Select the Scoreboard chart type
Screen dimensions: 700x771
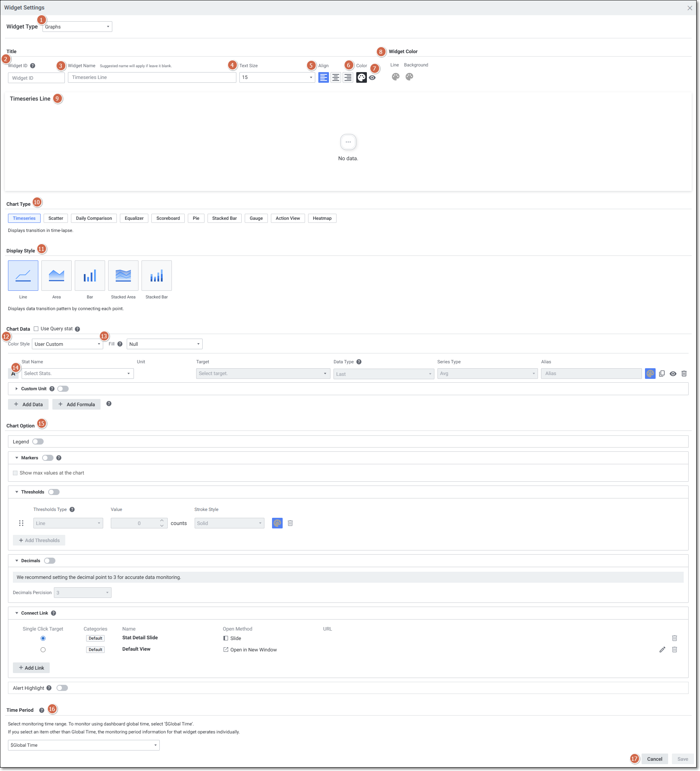tap(168, 218)
